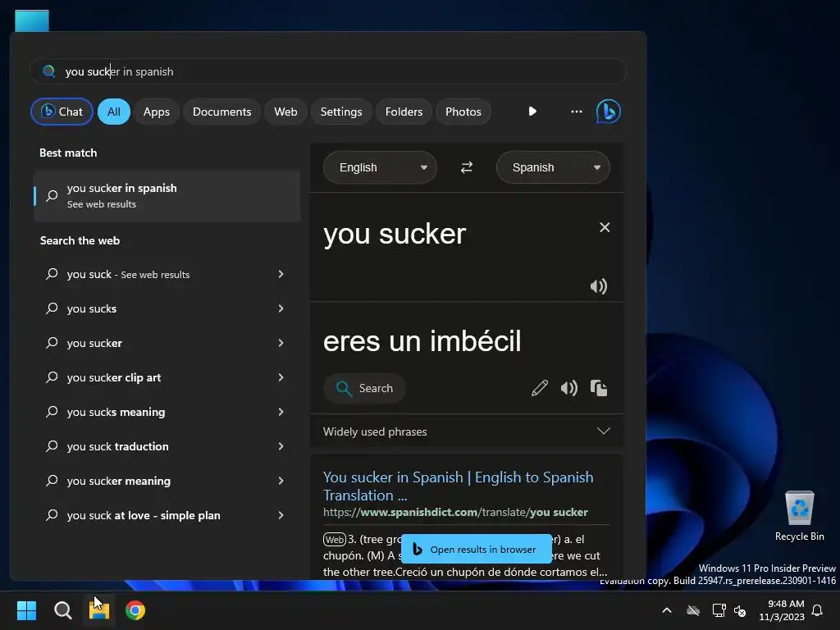Open the three-dot options menu
Screen dimensions: 840x630
577,112
